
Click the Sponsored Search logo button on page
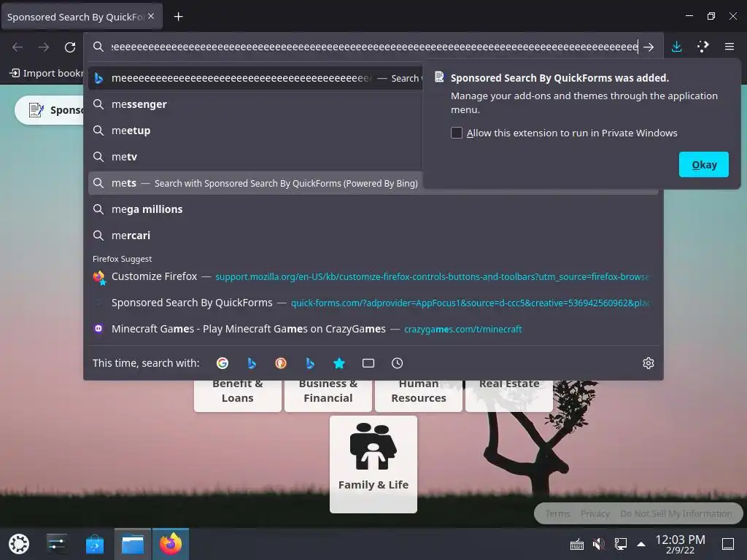click(x=50, y=110)
